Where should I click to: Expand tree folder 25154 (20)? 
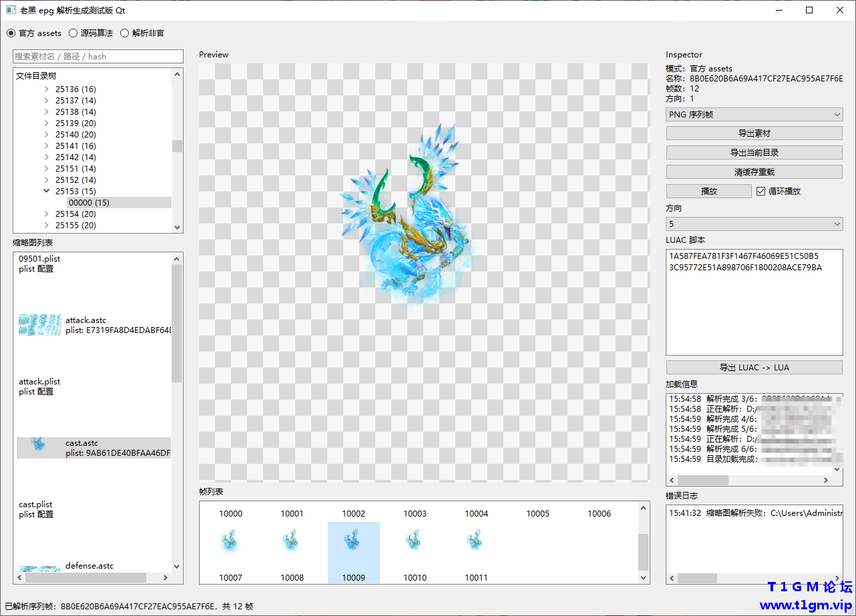[x=46, y=214]
